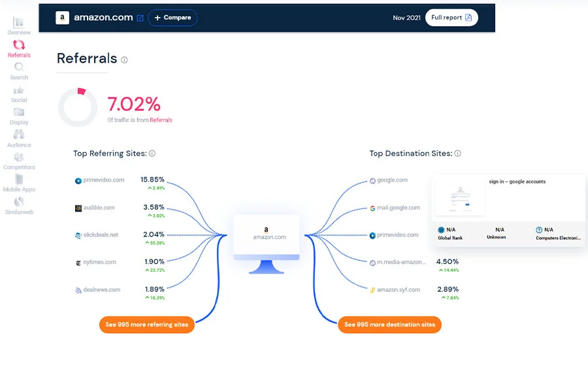Open the Display sidebar section

(19, 116)
